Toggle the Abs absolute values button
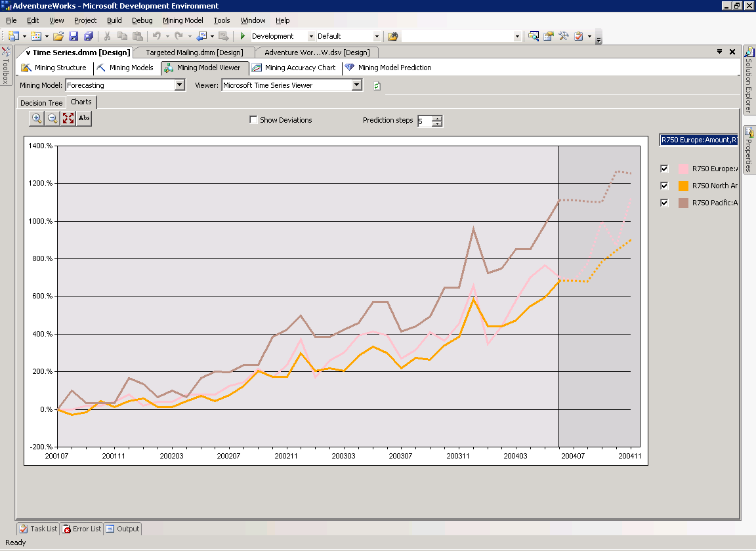Screen dimensions: 756x551 click(84, 118)
